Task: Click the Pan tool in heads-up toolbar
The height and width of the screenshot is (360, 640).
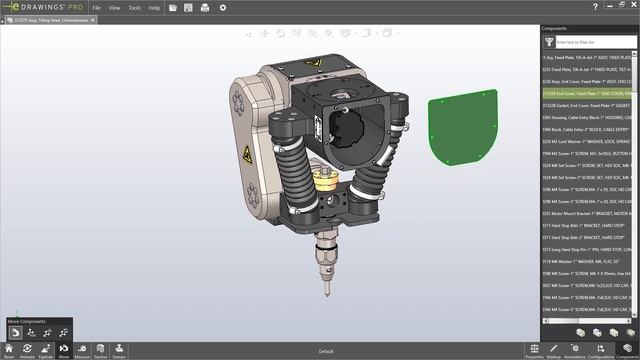Action: click(264, 33)
